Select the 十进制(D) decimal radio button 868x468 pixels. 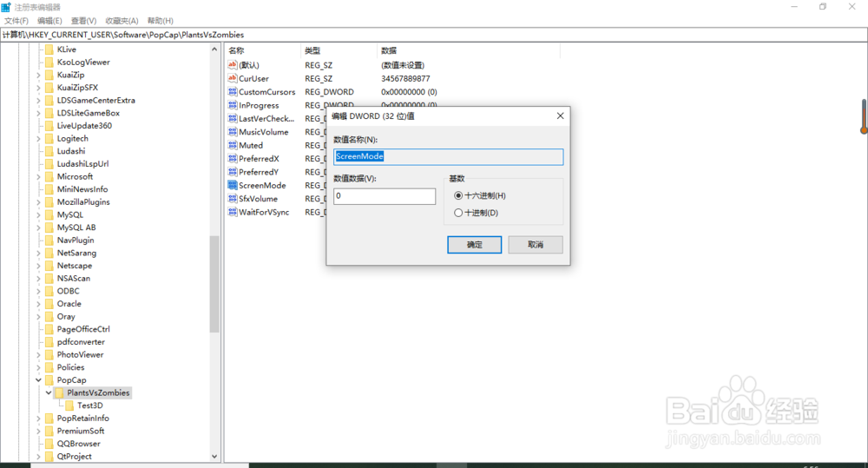(x=457, y=213)
